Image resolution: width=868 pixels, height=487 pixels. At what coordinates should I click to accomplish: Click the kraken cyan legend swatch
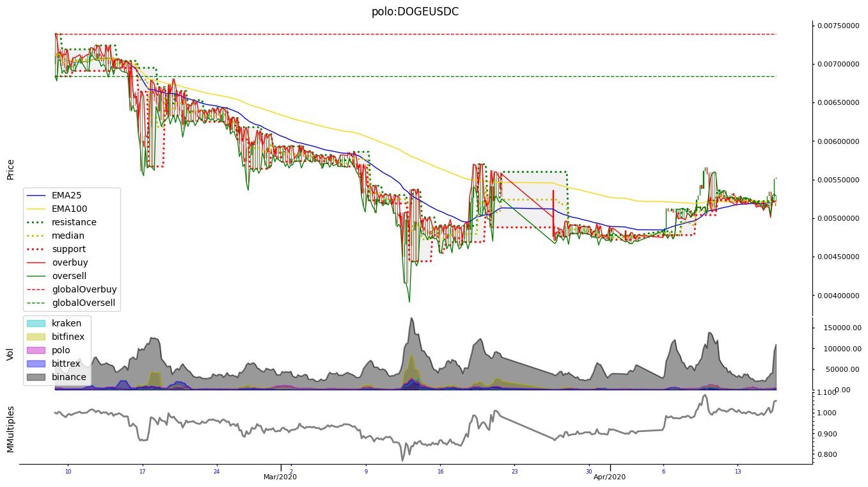36,323
